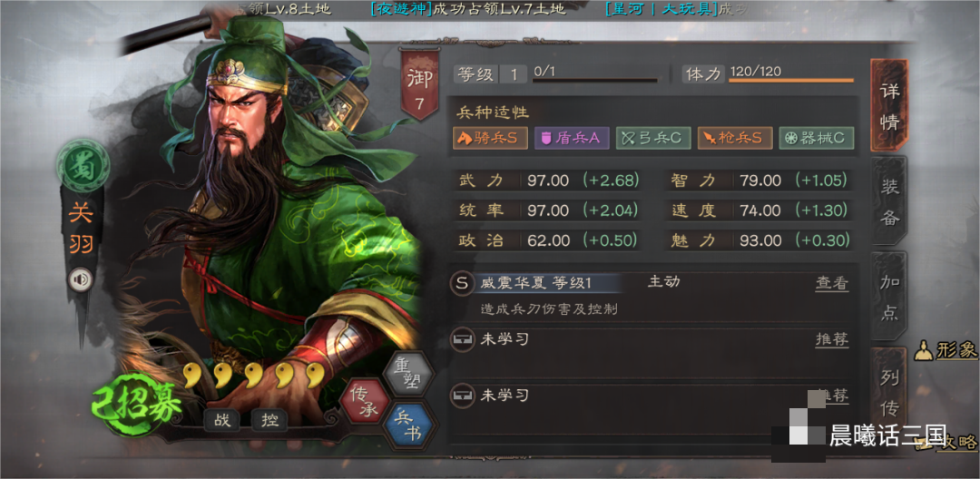Tap the 战 tag under the portrait
This screenshot has width=980, height=479.
(222, 420)
